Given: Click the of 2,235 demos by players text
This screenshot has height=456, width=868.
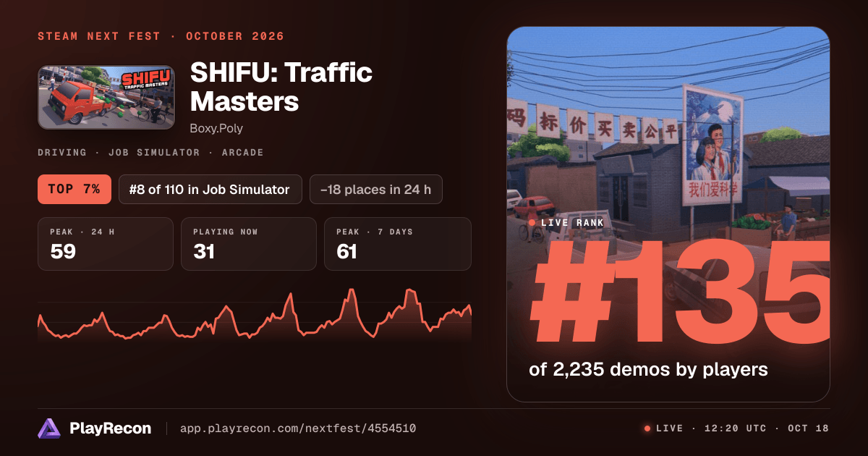Looking at the screenshot, I should [648, 369].
